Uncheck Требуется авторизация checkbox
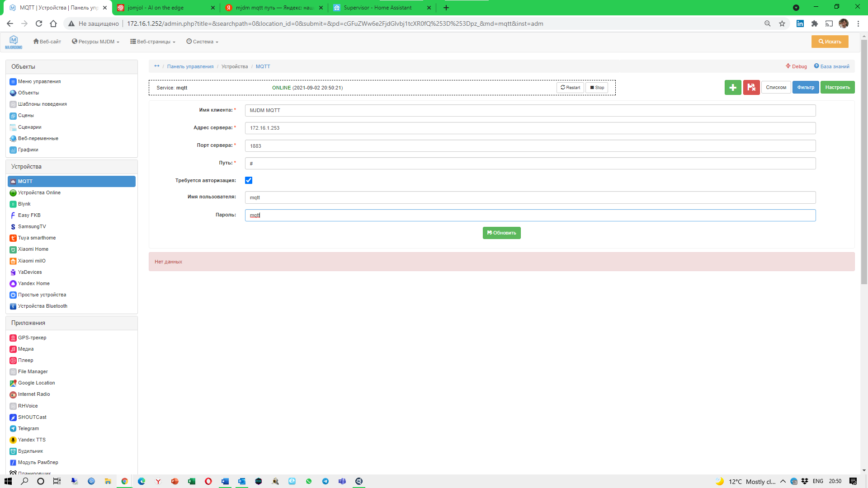 [249, 180]
